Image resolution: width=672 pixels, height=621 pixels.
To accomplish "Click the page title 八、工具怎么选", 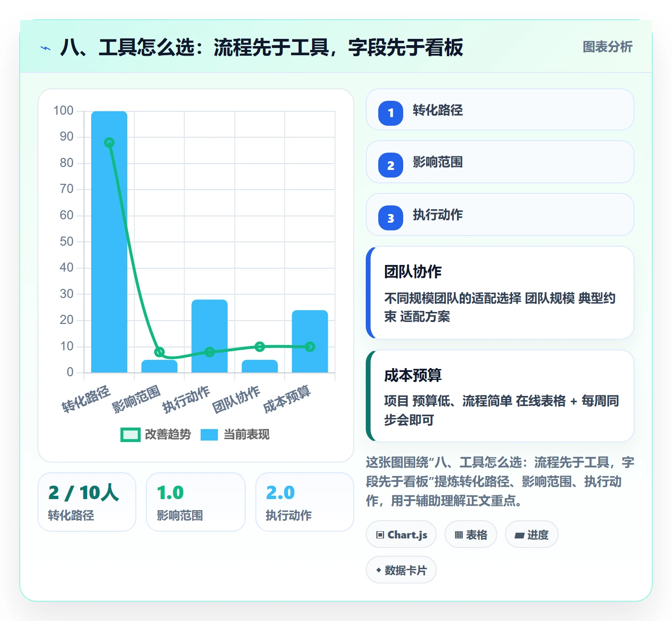I will (x=262, y=48).
